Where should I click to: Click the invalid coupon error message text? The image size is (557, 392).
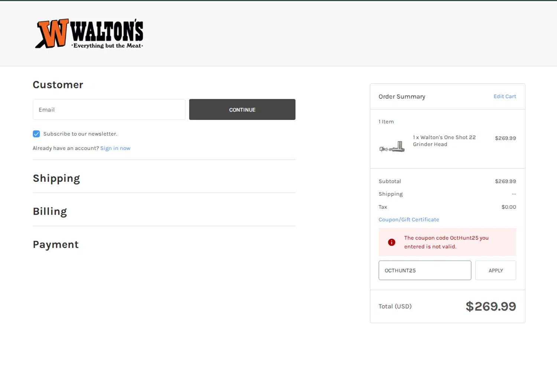click(x=446, y=242)
